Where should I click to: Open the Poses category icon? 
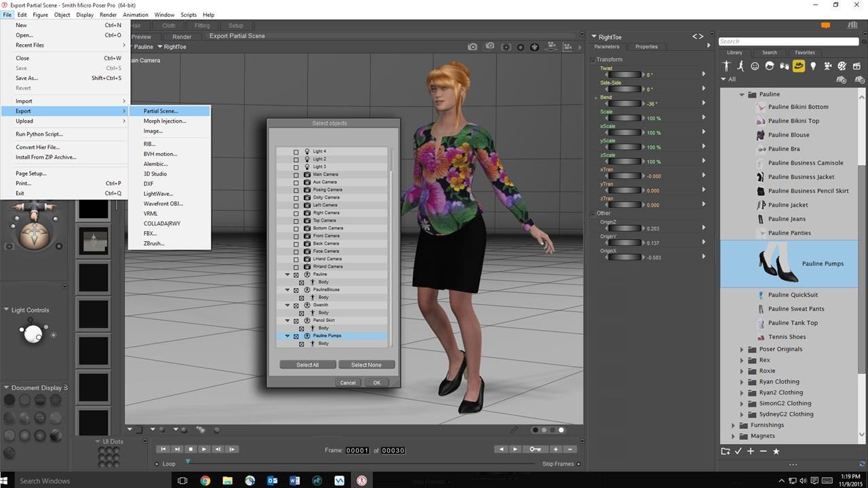(741, 66)
